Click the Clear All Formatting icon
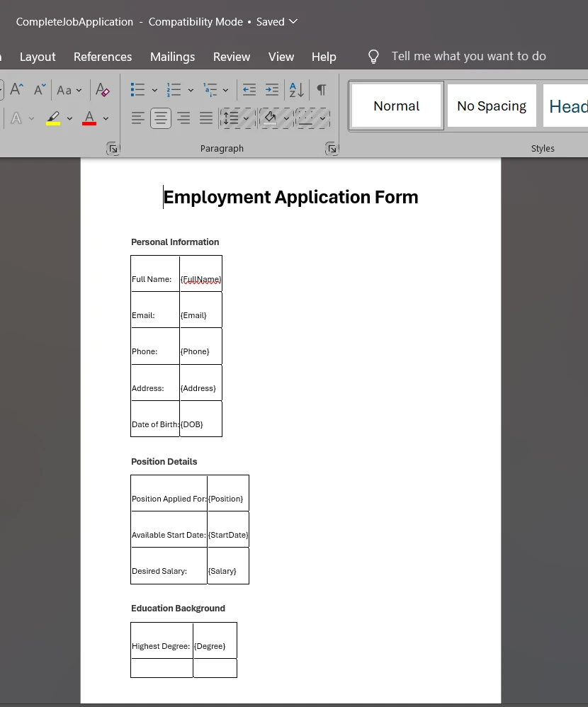The height and width of the screenshot is (707, 588). [x=103, y=90]
